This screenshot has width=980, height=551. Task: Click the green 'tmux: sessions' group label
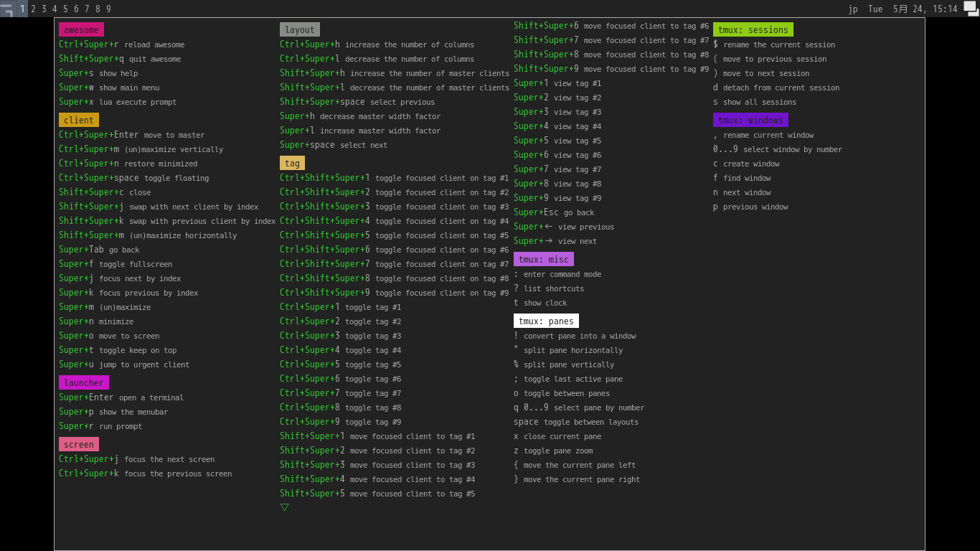753,29
